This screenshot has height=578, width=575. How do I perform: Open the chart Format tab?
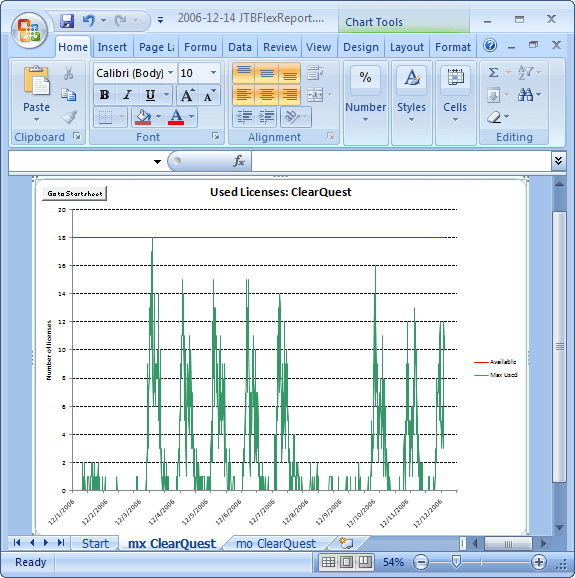[453, 47]
